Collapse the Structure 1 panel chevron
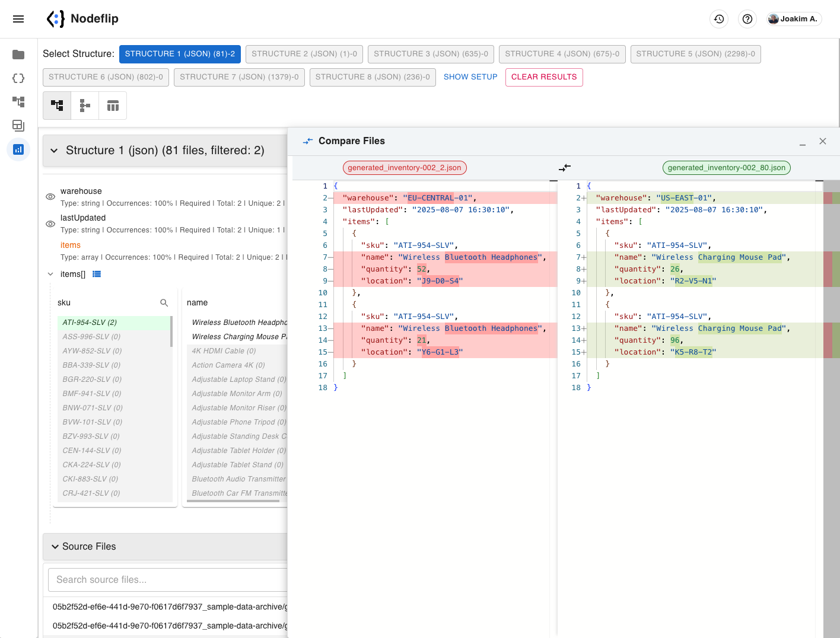Viewport: 840px width, 638px height. pos(54,150)
